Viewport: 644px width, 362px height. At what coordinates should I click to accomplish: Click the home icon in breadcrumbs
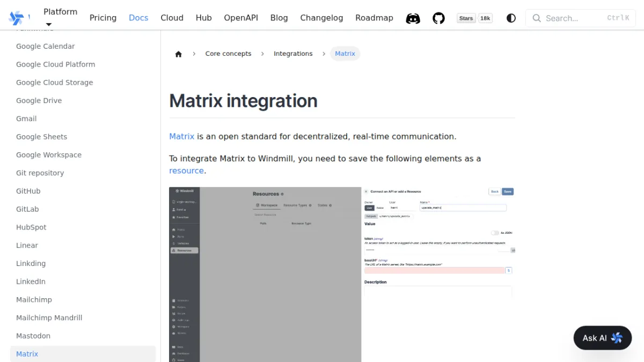179,54
